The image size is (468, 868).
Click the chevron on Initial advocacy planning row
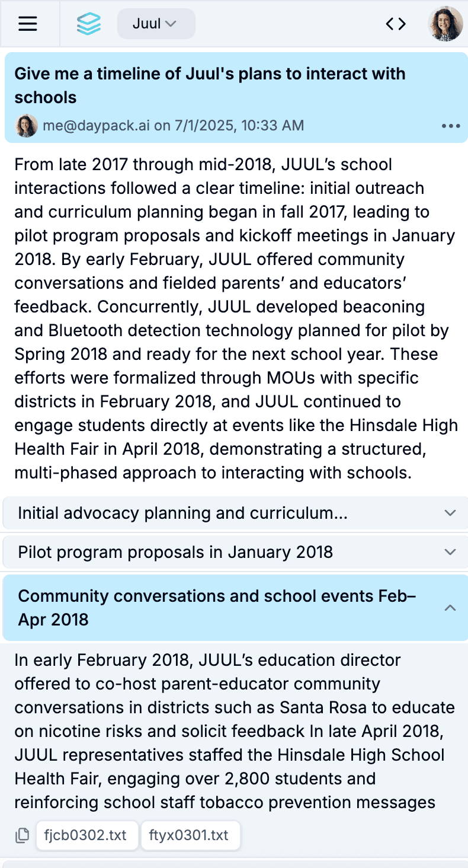coord(450,513)
